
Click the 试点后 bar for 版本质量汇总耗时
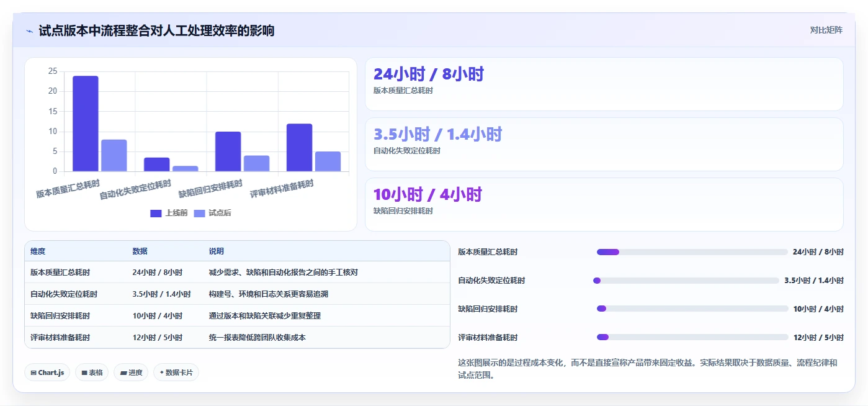[114, 155]
